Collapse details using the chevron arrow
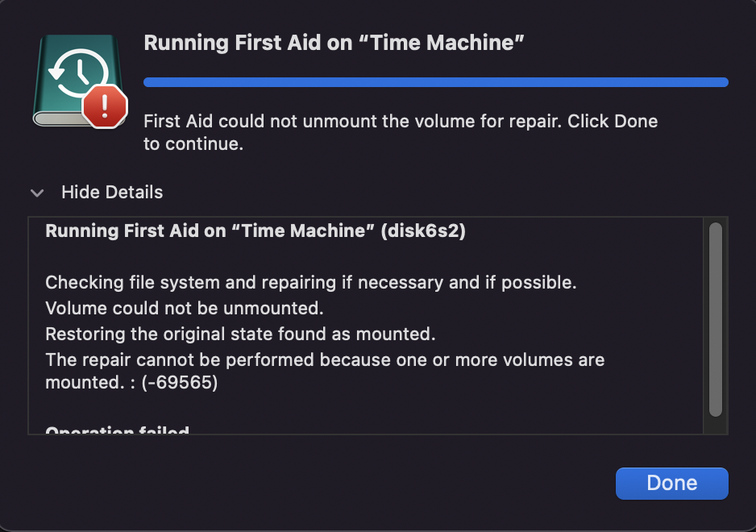The height and width of the screenshot is (532, 756). [x=36, y=193]
